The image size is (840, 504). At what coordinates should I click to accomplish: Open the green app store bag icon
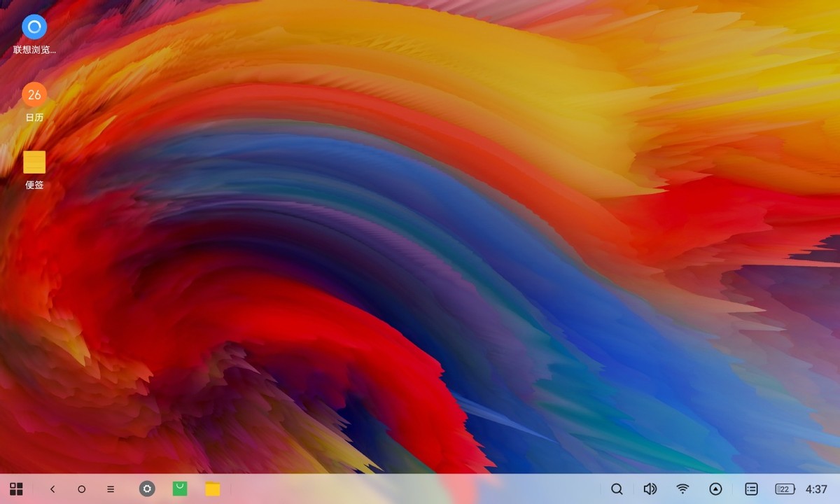tap(180, 489)
